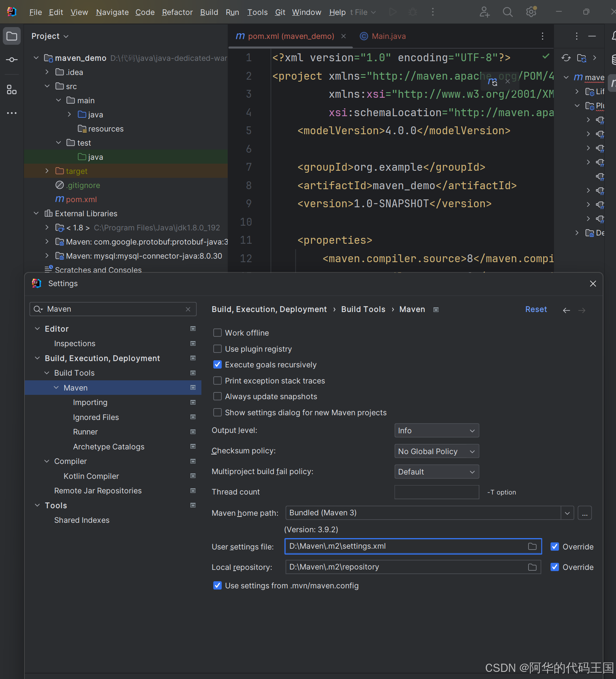616x679 pixels.
Task: Click the Settings search field containing Maven
Action: [113, 309]
